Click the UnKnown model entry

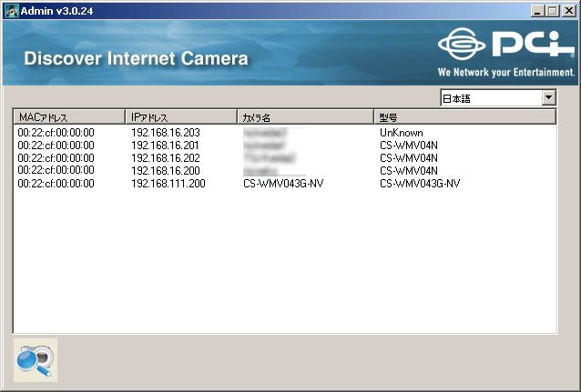[x=400, y=133]
